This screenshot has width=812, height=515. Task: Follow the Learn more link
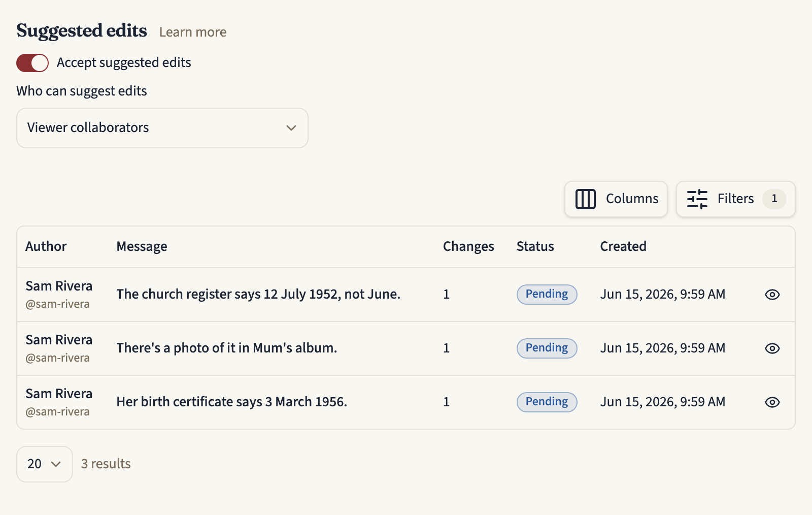click(x=193, y=32)
